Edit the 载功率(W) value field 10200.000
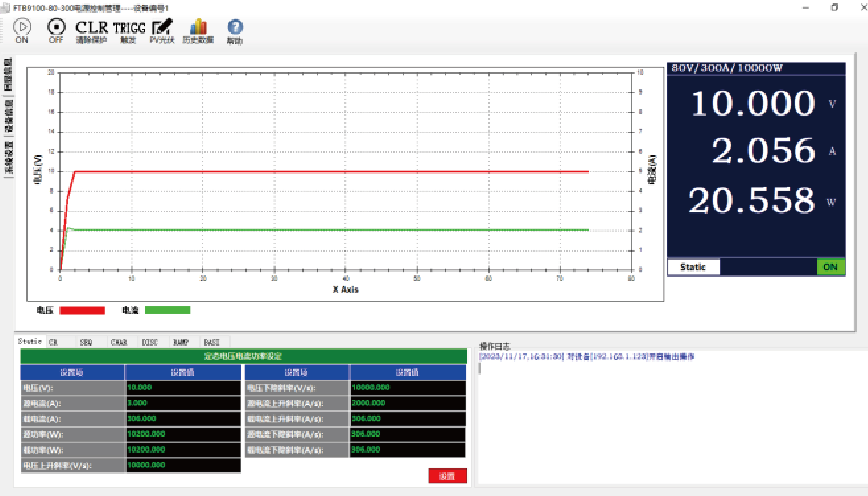The width and height of the screenshot is (868, 496). pos(183,450)
